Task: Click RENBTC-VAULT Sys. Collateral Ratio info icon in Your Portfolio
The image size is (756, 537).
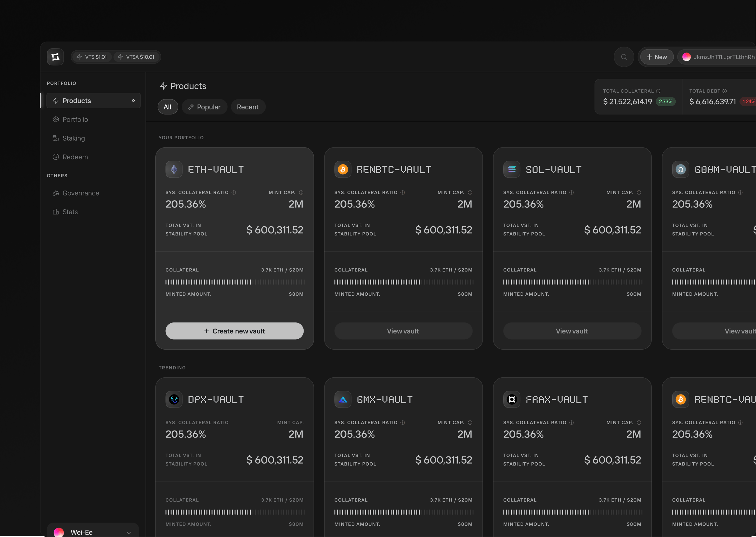Action: [x=403, y=192]
